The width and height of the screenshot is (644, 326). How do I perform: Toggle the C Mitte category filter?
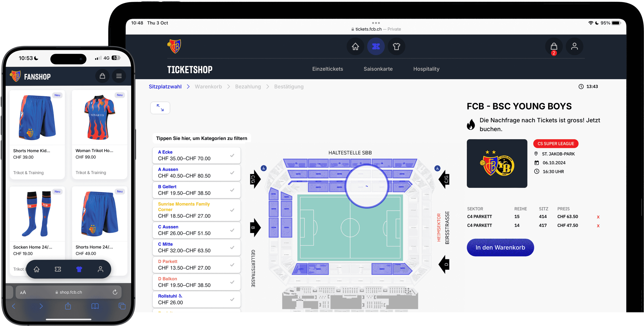coord(196,247)
